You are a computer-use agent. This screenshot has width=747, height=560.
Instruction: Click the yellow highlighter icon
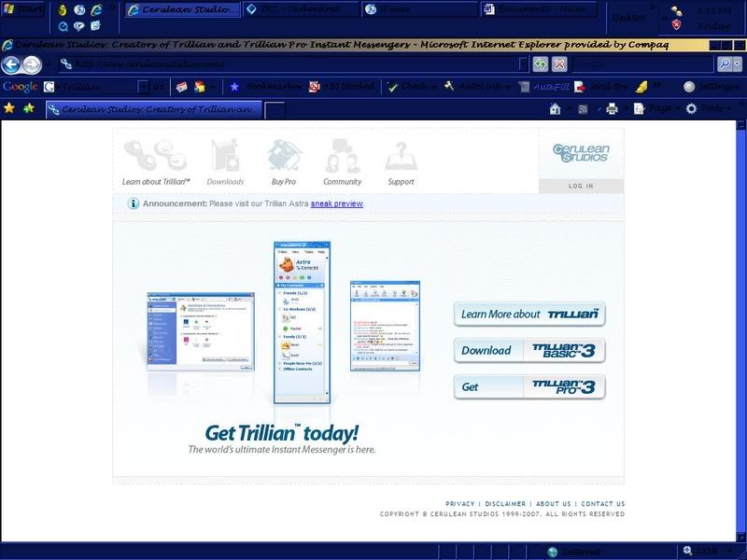click(x=641, y=87)
